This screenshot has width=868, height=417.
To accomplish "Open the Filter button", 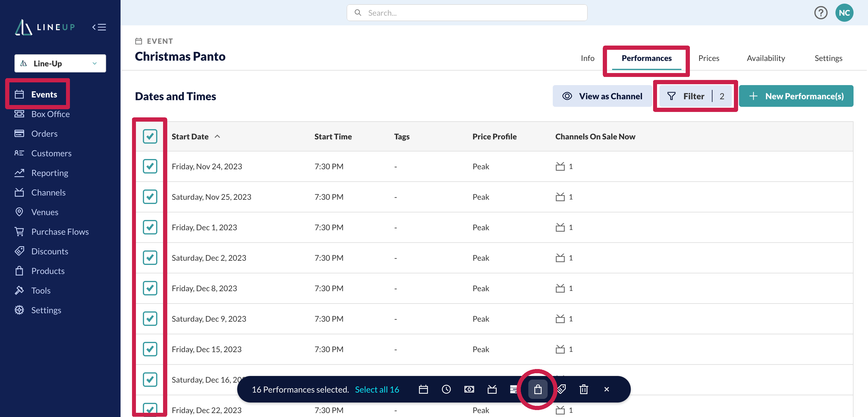I will 695,96.
